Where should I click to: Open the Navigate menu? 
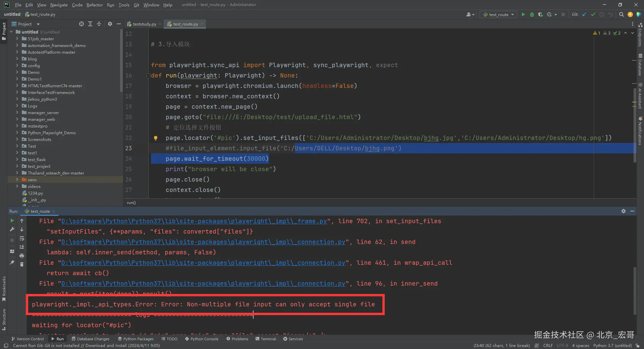[x=59, y=5]
